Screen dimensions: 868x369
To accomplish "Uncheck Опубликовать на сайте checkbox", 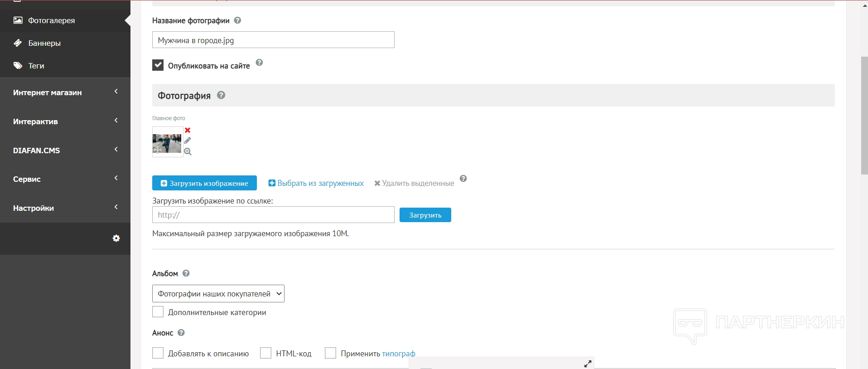I will click(158, 65).
